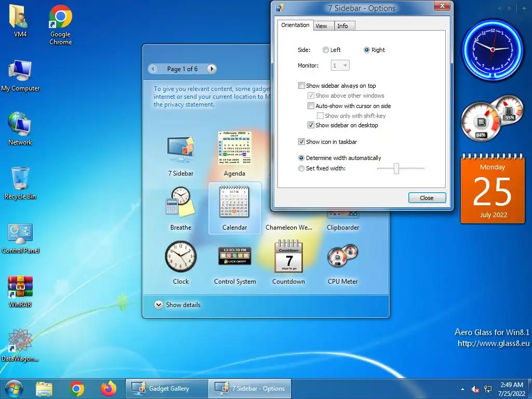Viewport: 532px width, 399px height.
Task: Launch WinRAR desktop shortcut
Action: (20, 291)
